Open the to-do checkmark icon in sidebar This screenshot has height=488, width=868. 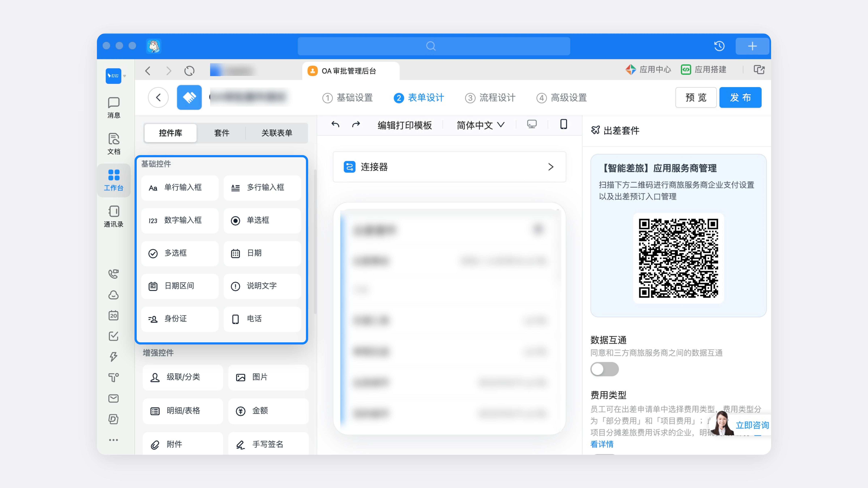pyautogui.click(x=114, y=336)
